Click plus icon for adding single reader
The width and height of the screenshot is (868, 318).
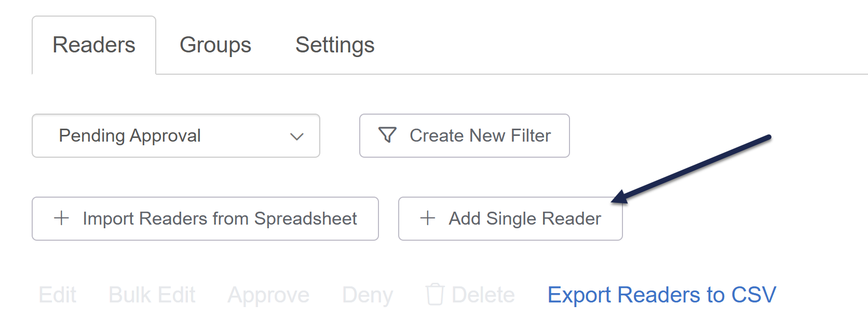(427, 218)
